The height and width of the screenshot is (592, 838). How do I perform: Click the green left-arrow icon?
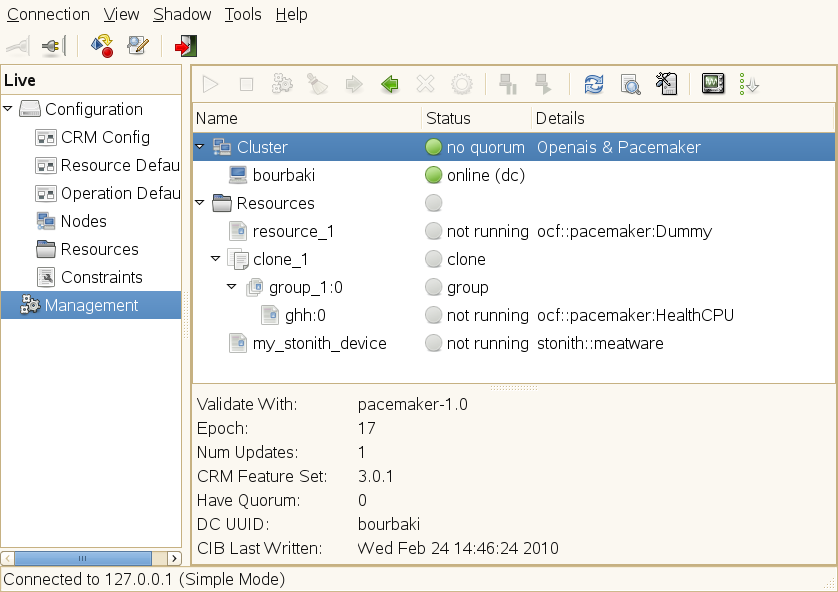pyautogui.click(x=390, y=84)
